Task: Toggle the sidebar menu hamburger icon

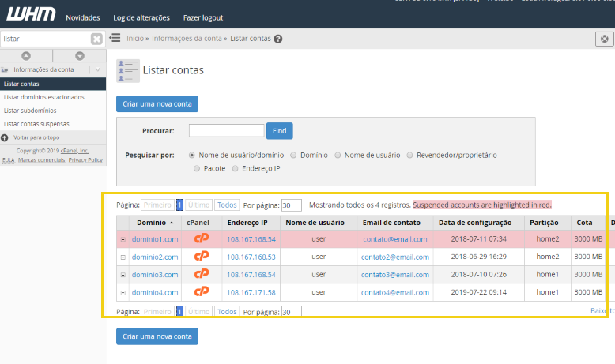Action: (x=115, y=38)
